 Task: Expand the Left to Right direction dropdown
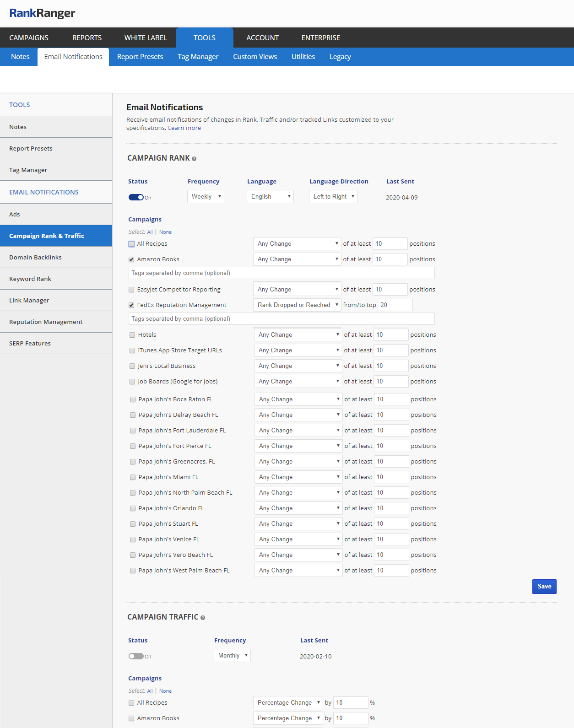click(x=333, y=197)
